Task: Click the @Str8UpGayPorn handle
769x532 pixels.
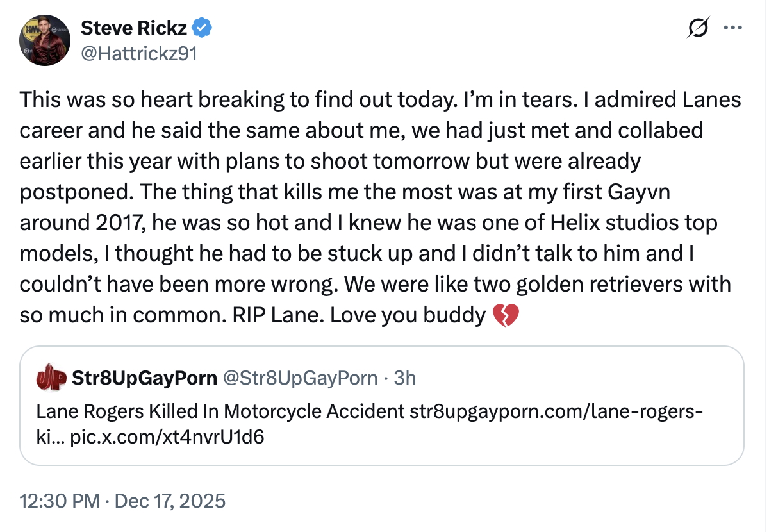Action: tap(300, 378)
